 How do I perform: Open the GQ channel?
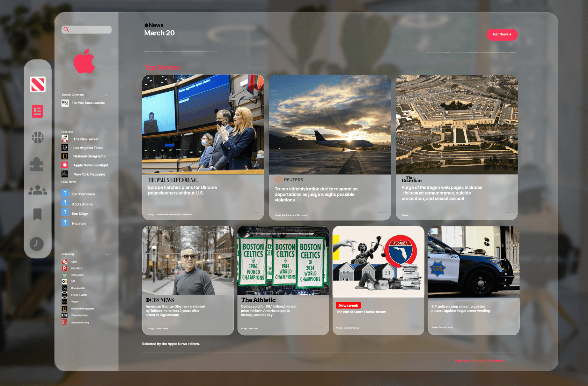tap(73, 281)
